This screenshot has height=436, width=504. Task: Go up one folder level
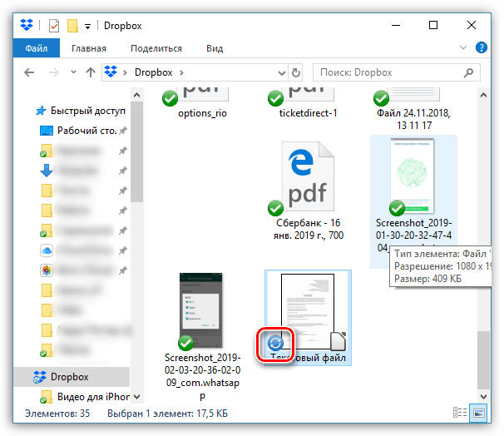click(x=91, y=72)
